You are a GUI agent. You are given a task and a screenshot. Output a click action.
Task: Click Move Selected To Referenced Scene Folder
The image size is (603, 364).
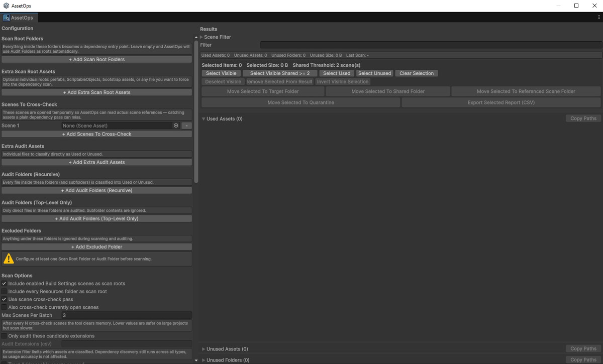526,91
